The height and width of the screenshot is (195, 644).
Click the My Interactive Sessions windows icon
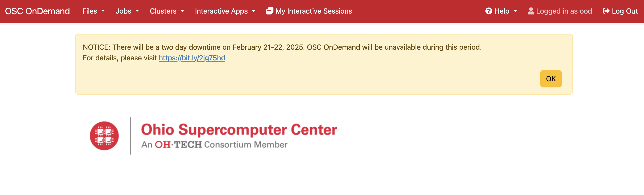click(x=270, y=11)
